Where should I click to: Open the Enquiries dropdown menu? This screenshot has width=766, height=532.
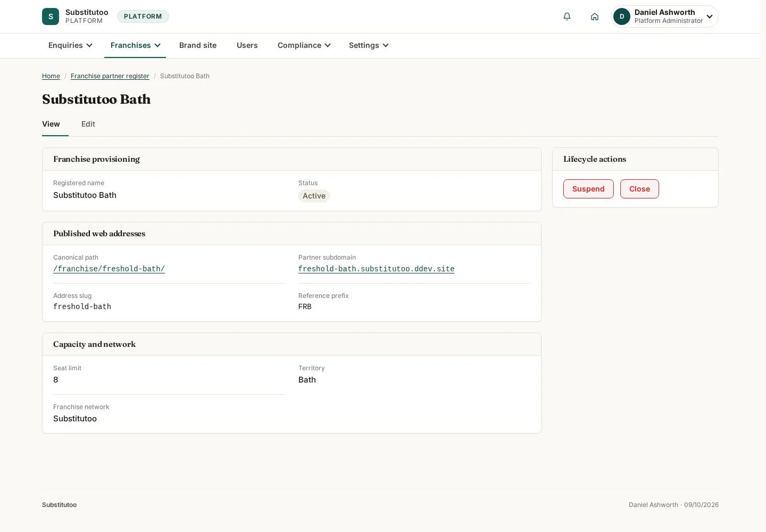[70, 45]
